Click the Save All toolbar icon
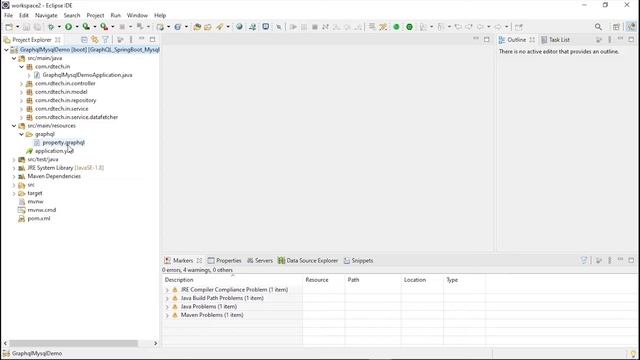The width and height of the screenshot is (640, 360). 37,27
